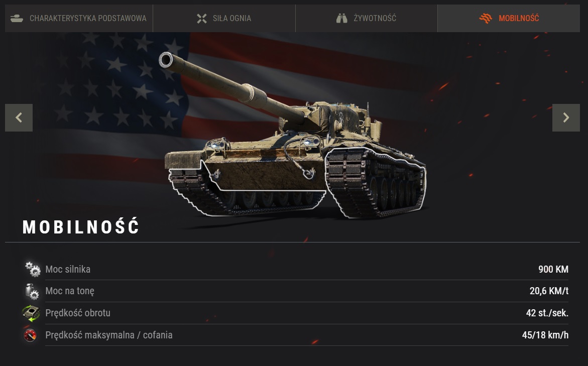Viewport: 588px width, 366px height.
Task: Click the binoculars icon on Żywotność
Action: coord(341,19)
